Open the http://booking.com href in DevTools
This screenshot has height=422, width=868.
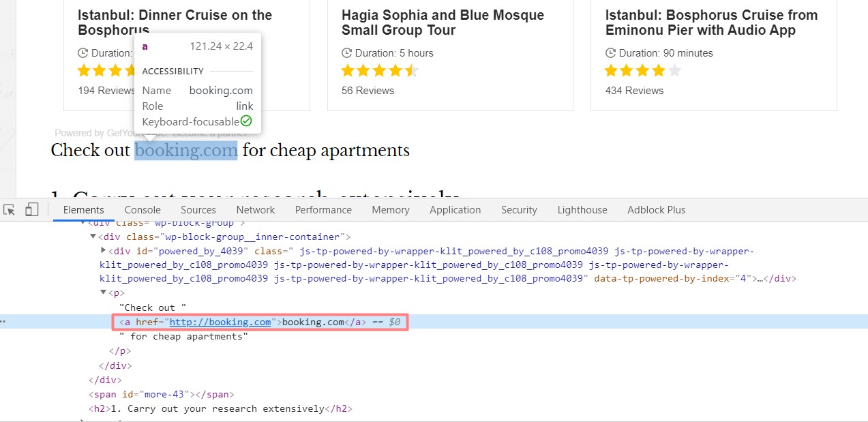pos(220,322)
